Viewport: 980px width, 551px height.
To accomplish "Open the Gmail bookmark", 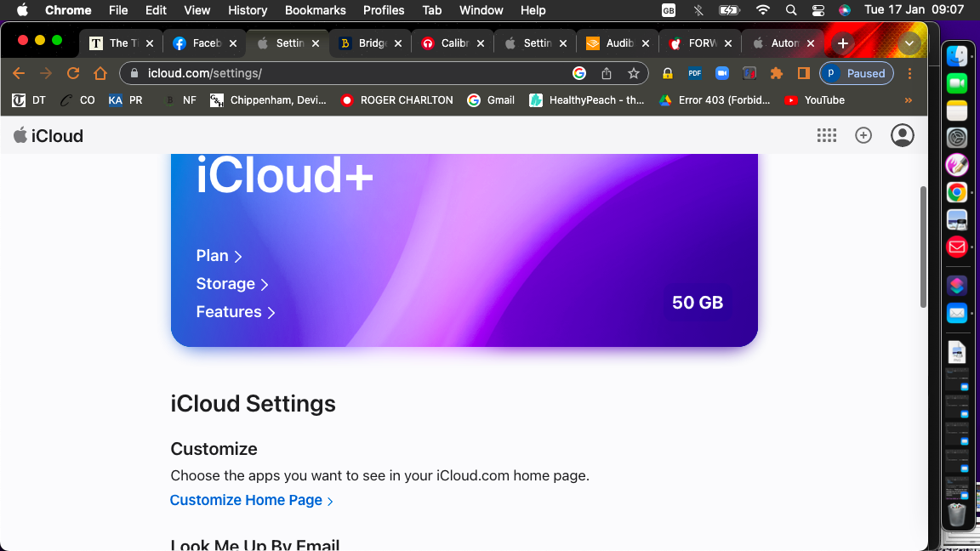I will point(491,100).
